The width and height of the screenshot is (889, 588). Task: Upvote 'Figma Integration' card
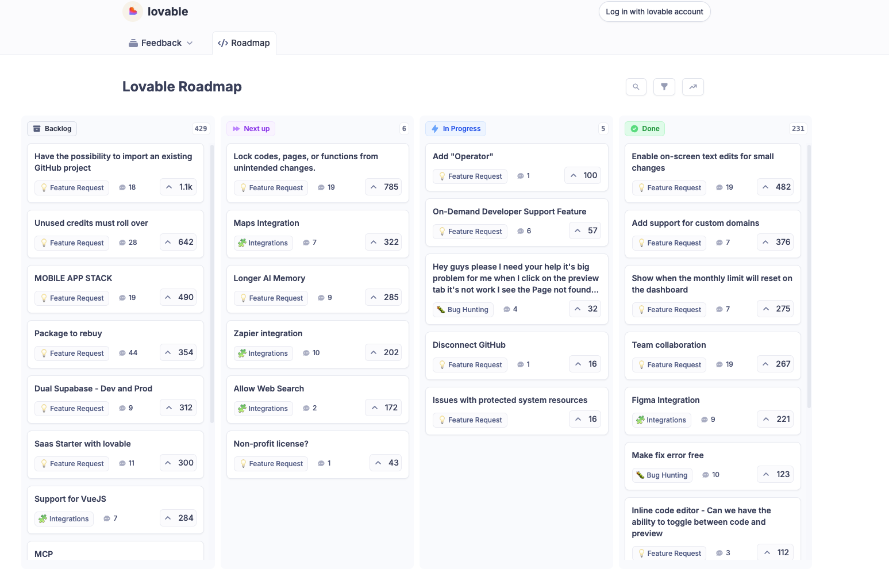[x=775, y=419]
